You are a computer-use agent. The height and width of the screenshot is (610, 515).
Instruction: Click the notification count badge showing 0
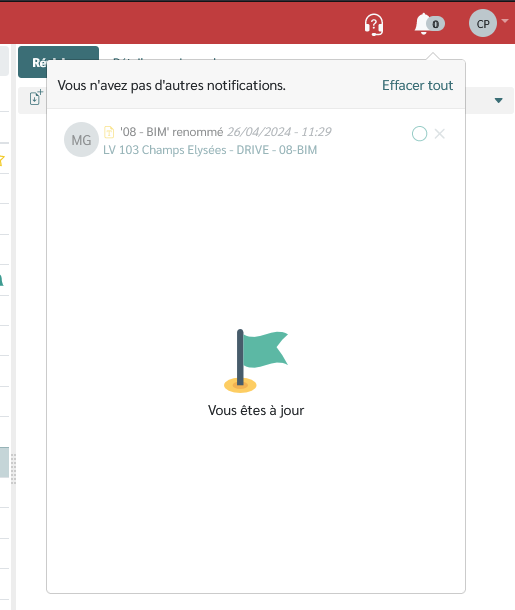click(436, 24)
